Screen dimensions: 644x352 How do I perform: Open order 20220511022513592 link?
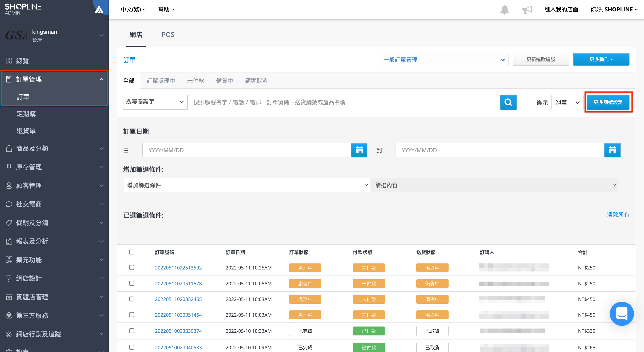(178, 267)
